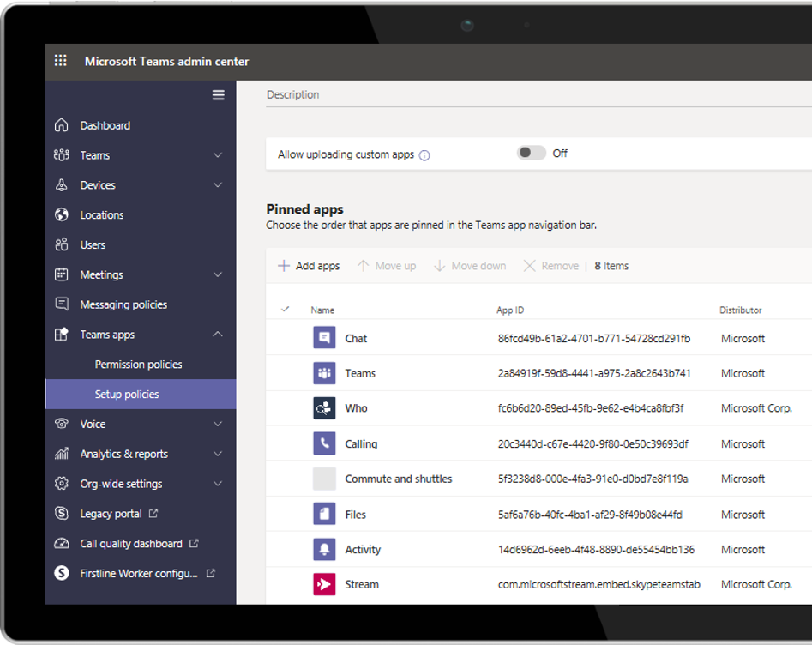Click the Stream app icon
This screenshot has height=645, width=812.
pos(324,584)
